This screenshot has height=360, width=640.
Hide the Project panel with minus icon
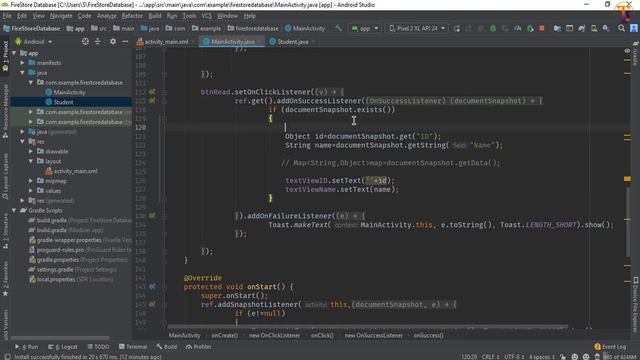(x=125, y=42)
